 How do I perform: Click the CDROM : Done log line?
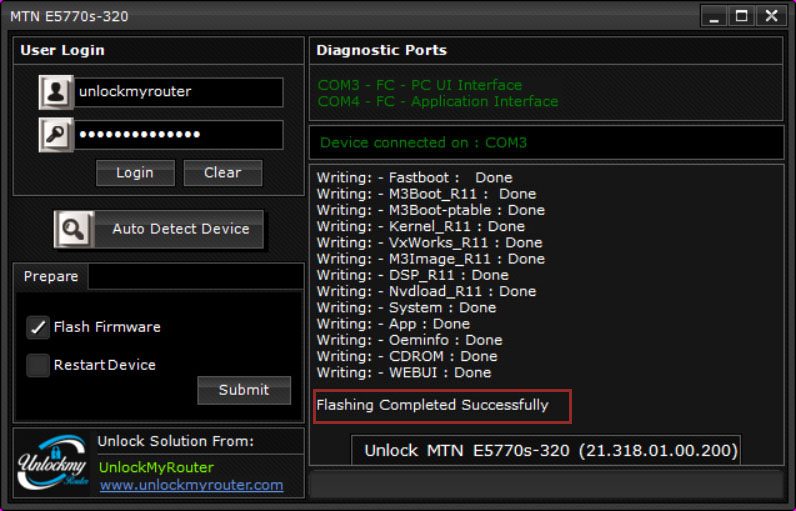point(407,357)
